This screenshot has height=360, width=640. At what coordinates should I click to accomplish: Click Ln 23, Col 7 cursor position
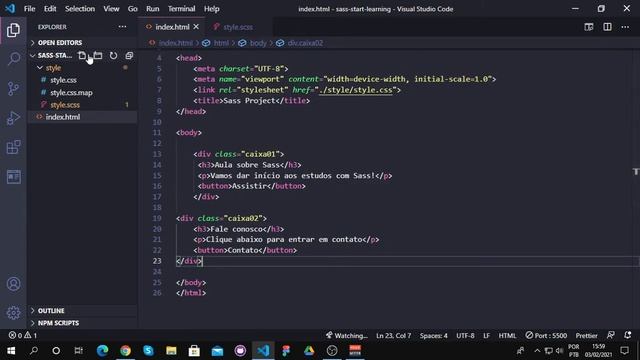393,335
